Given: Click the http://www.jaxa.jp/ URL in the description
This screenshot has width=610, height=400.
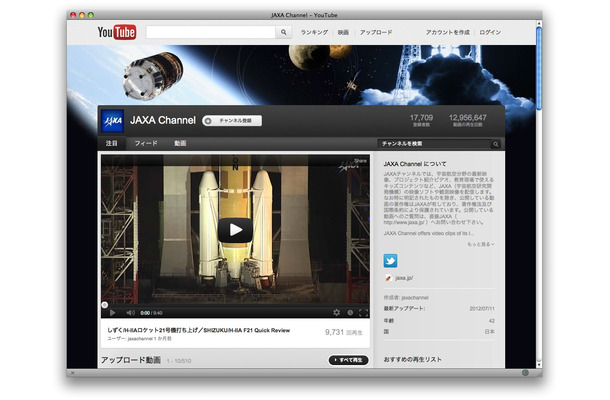Looking at the screenshot, I should pyautogui.click(x=405, y=223).
